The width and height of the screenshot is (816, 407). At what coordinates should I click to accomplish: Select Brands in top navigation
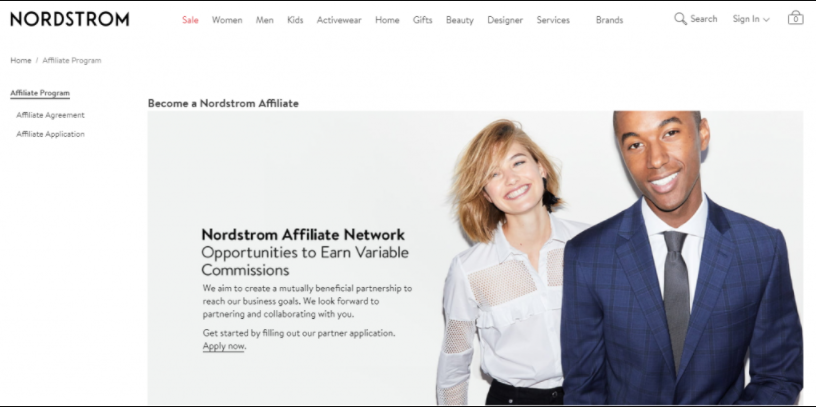[609, 20]
